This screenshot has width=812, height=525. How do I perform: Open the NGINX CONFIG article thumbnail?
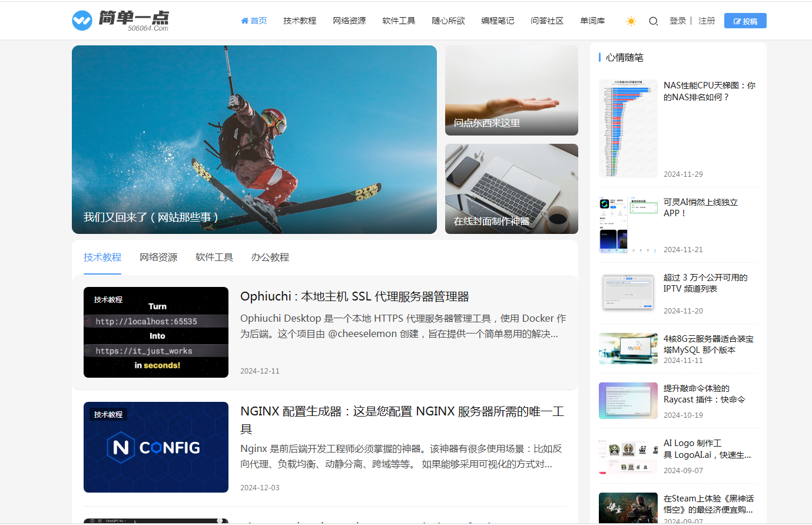point(156,447)
